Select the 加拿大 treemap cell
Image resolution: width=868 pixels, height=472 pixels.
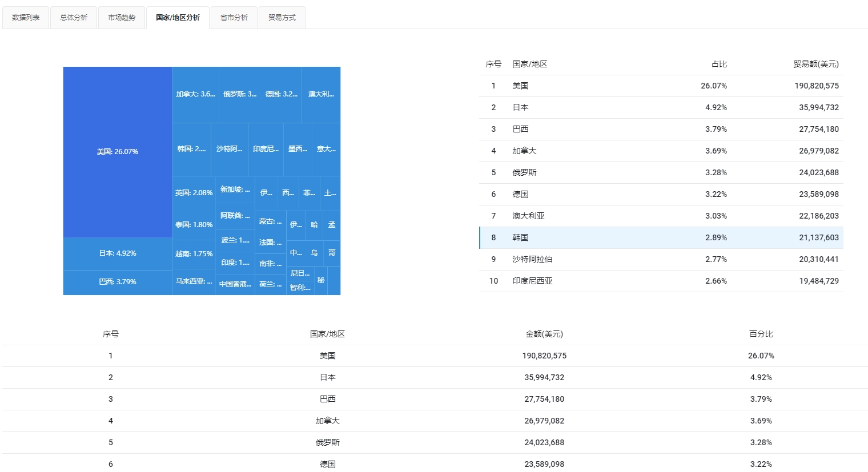tap(195, 94)
